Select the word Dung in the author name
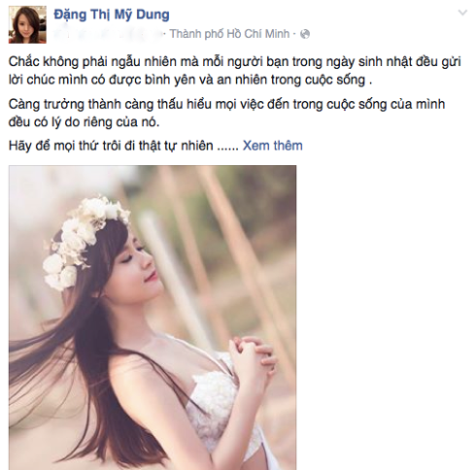476x470 pixels. click(x=153, y=15)
